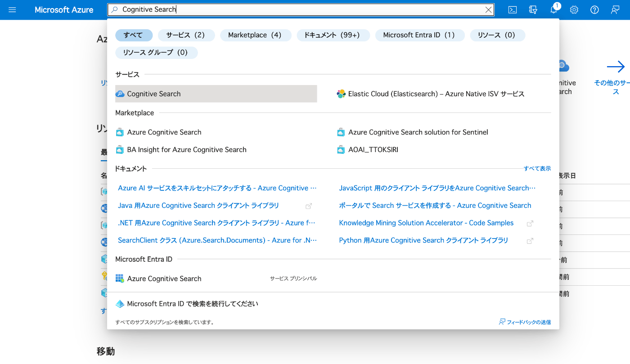The height and width of the screenshot is (364, 630).
Task: Click inside the Cognitive Search input field
Action: point(301,9)
